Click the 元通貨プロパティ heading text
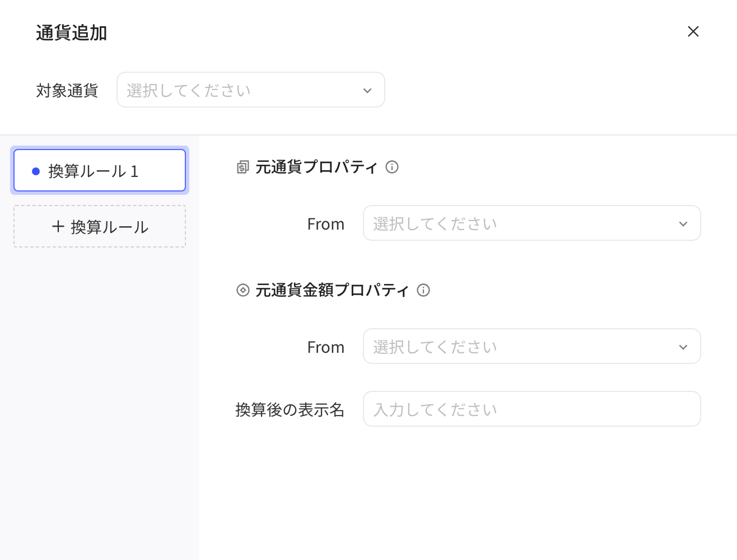 pos(317,167)
